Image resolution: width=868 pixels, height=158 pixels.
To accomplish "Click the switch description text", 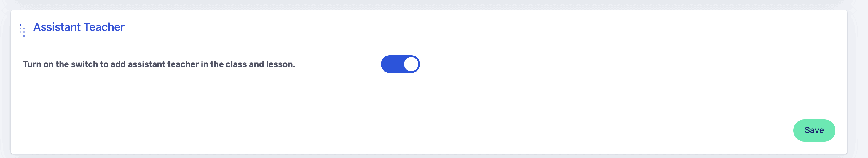I will [159, 64].
